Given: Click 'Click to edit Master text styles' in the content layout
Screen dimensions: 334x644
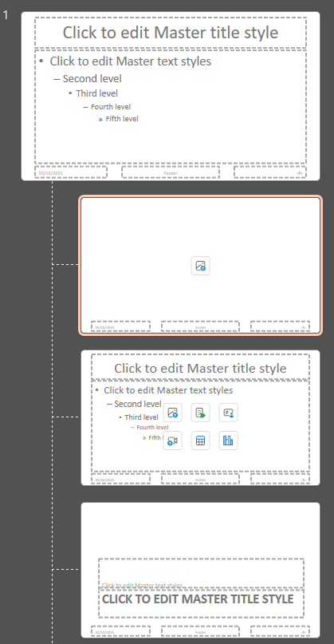Looking at the screenshot, I should point(168,390).
